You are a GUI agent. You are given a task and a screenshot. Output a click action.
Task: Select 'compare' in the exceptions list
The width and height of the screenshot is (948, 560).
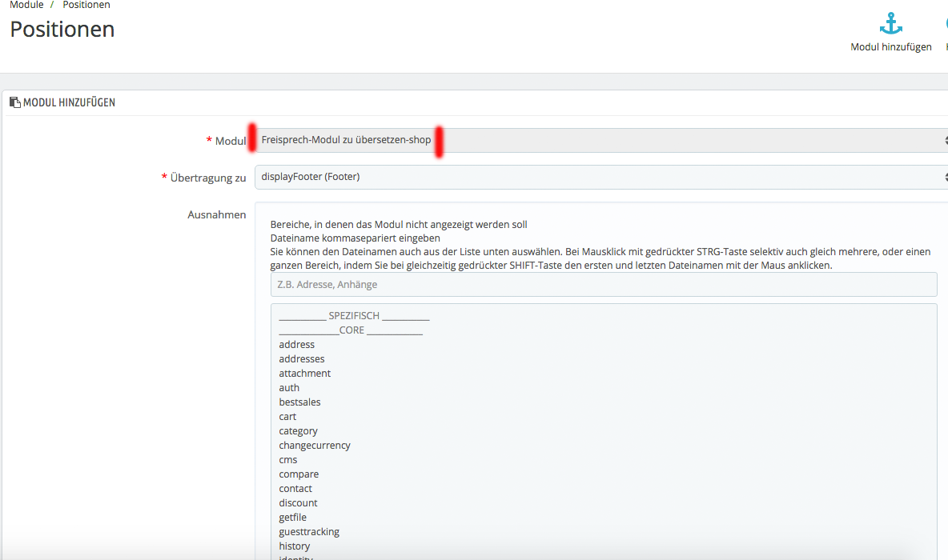(299, 474)
